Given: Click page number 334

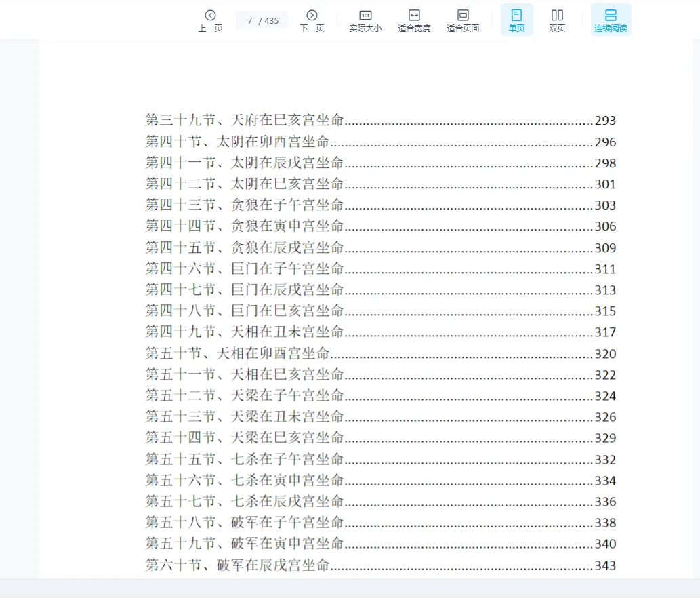Looking at the screenshot, I should coord(605,481).
